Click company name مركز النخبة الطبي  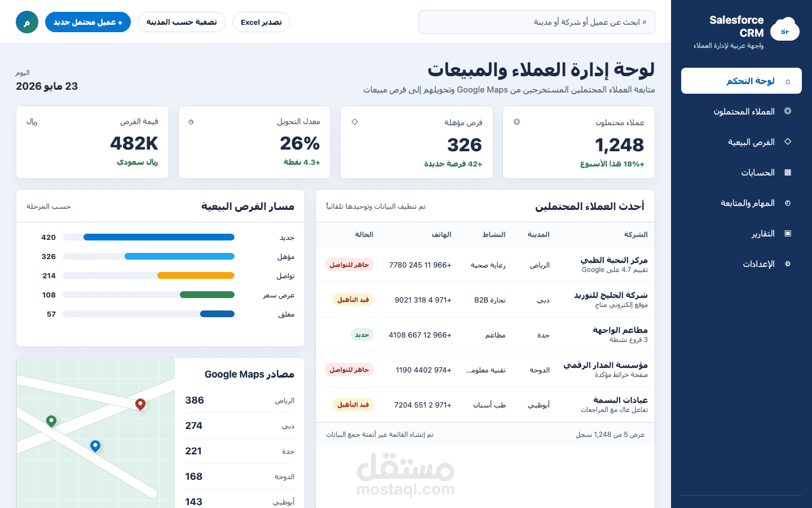pyautogui.click(x=614, y=260)
